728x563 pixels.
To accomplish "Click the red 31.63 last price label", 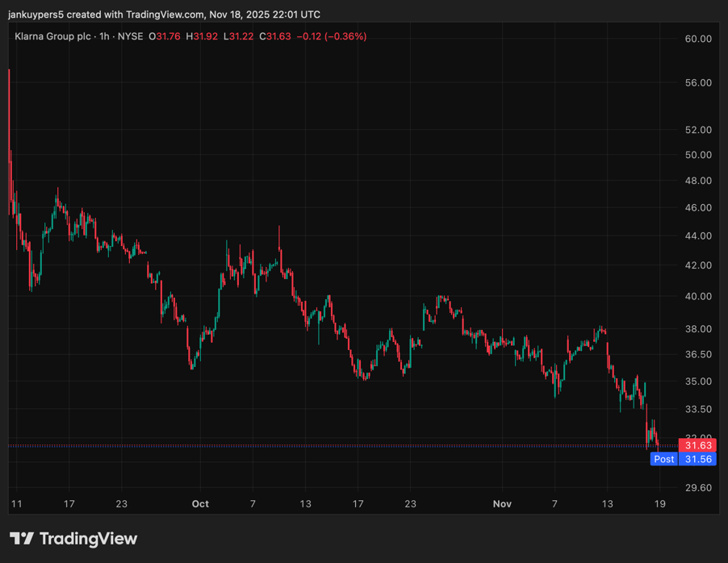I will 697,445.
